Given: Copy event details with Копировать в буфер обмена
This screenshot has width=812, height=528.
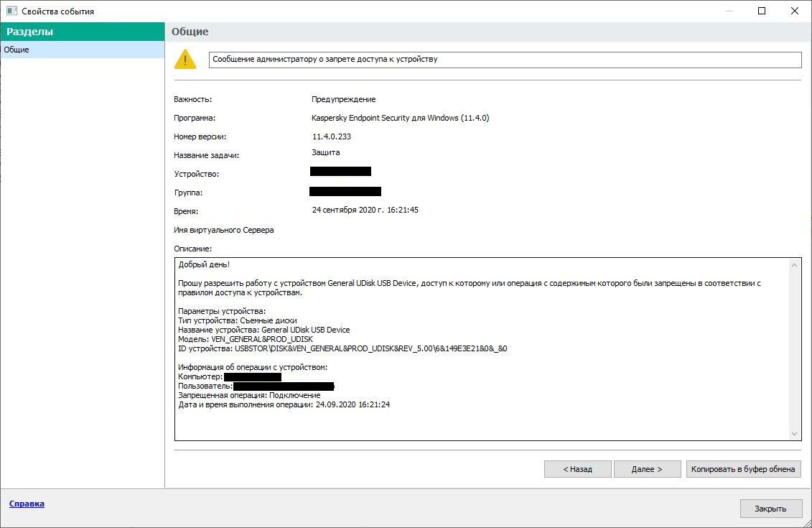Looking at the screenshot, I should pyautogui.click(x=743, y=469).
